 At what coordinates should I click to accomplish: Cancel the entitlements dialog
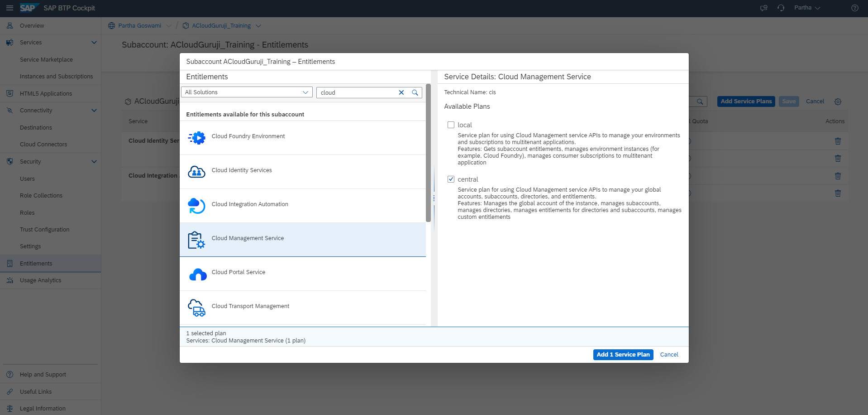(669, 355)
